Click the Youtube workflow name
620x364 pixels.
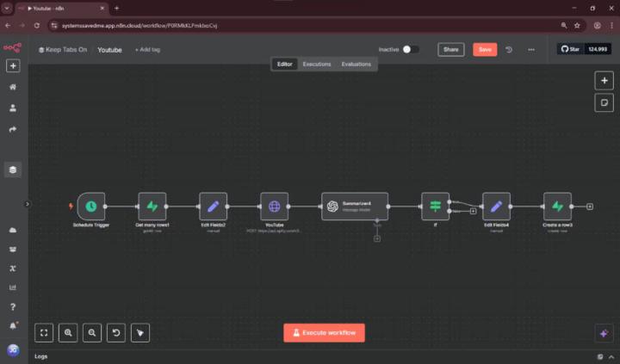click(x=109, y=50)
